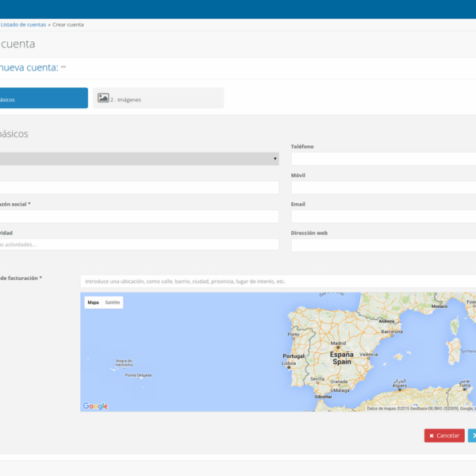Image resolution: width=476 pixels, height=476 pixels.
Task: Click the Google logo on the map
Action: pyautogui.click(x=95, y=406)
